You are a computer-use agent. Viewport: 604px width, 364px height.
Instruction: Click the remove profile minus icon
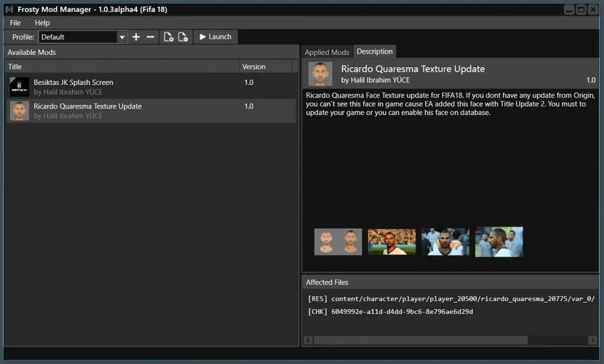coord(150,37)
